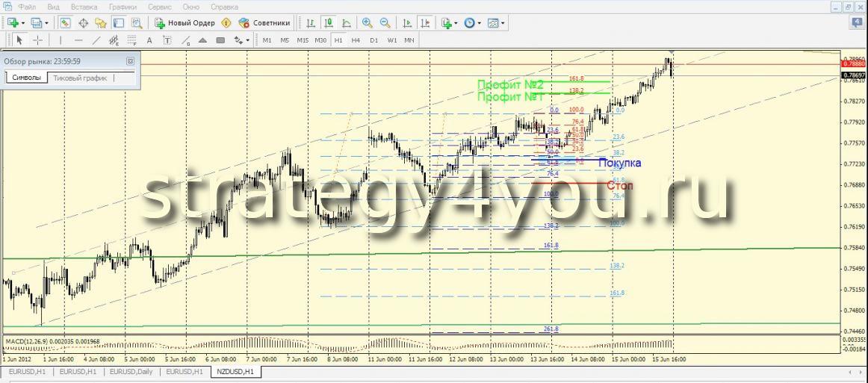Close the Market Watch (Обзор рынка) panel

130,61
